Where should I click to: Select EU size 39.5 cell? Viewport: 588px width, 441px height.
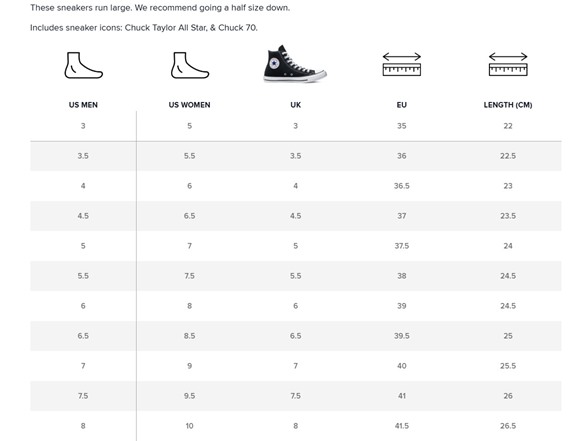402,336
